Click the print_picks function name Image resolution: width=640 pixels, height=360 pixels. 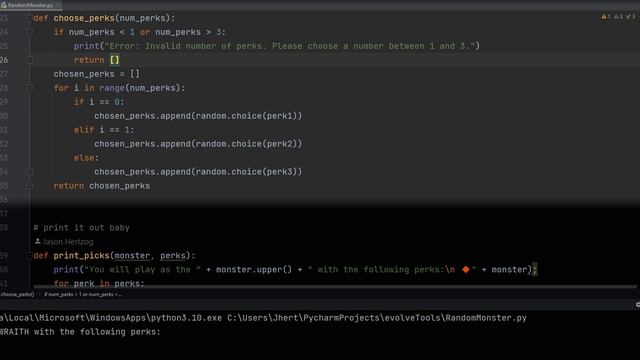point(82,256)
